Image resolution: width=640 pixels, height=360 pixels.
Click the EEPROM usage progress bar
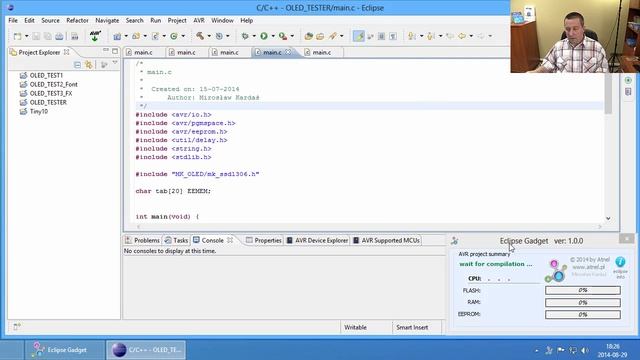[x=582, y=314]
